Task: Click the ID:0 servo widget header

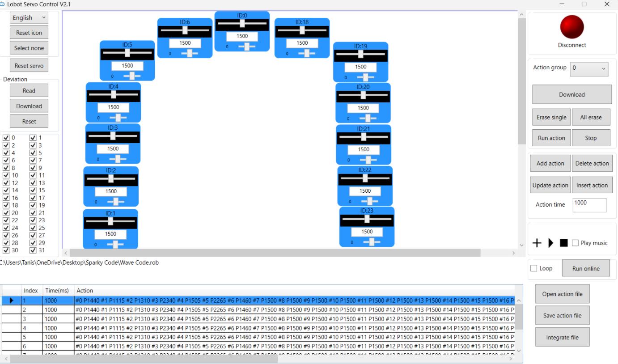Action: pyautogui.click(x=242, y=15)
